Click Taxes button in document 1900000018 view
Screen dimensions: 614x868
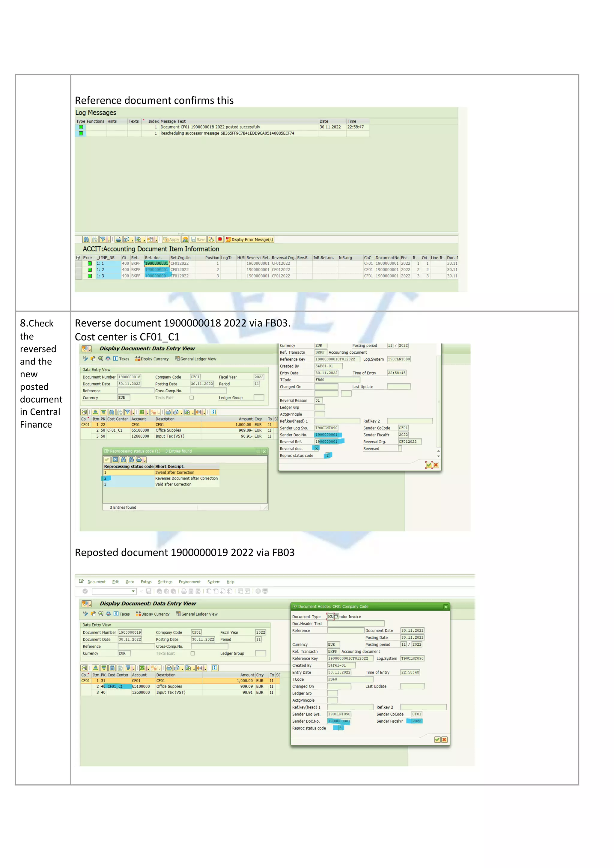coord(121,359)
